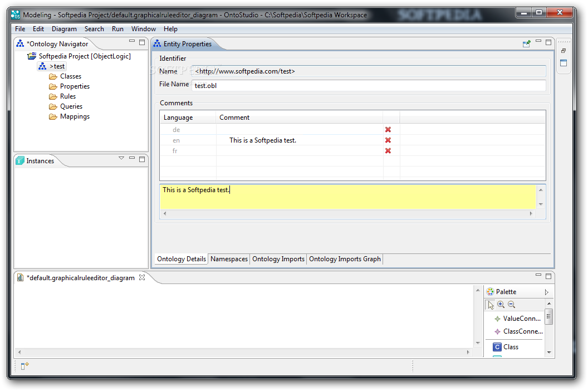This screenshot has width=588, height=391.
Task: Open the Edit menu
Action: [38, 29]
